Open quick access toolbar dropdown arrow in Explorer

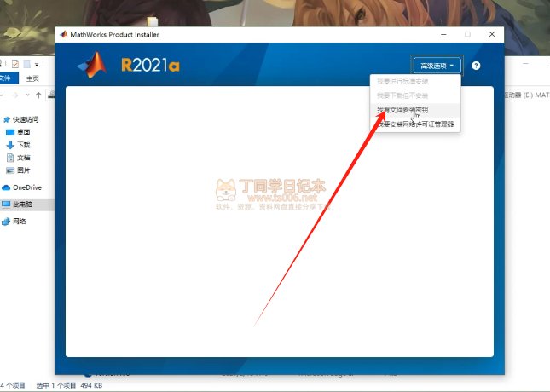[37, 64]
